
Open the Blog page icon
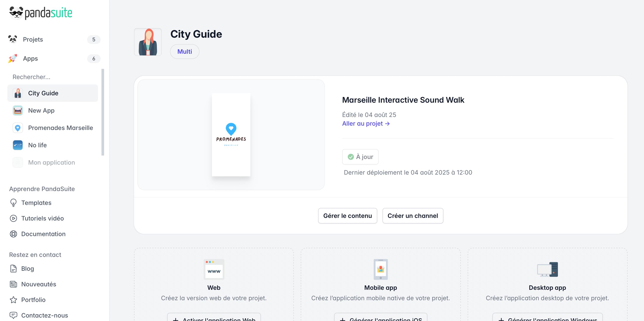13,269
